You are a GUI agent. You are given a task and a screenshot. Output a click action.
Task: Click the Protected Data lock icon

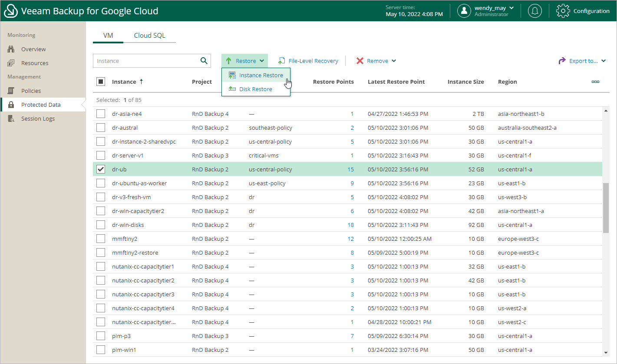(11, 105)
